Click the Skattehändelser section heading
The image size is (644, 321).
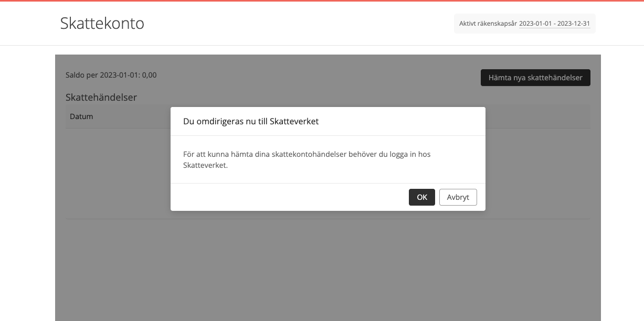101,97
